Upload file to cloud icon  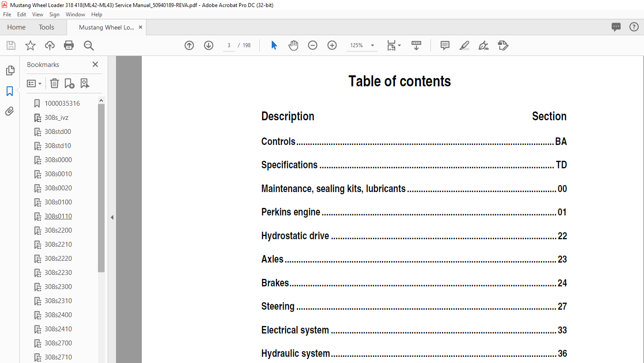point(50,45)
